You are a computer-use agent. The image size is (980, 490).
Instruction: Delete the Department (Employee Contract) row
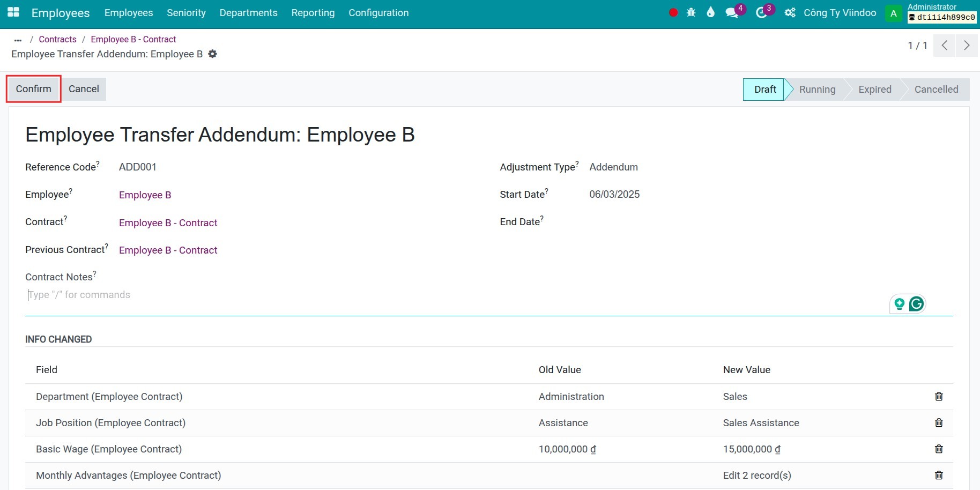click(x=939, y=396)
